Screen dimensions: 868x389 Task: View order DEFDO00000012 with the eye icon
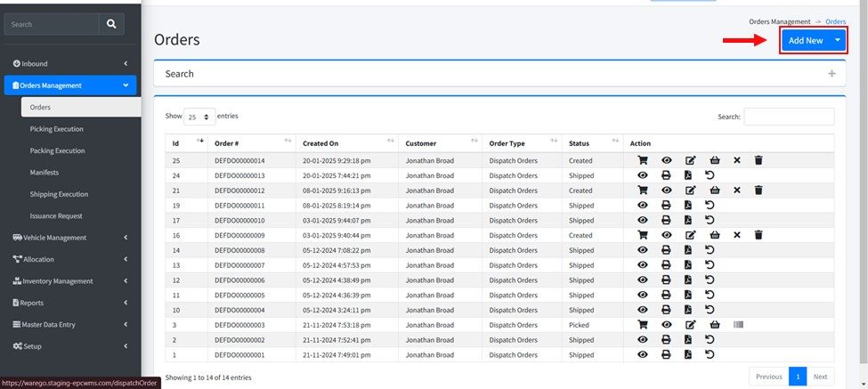[x=667, y=190]
